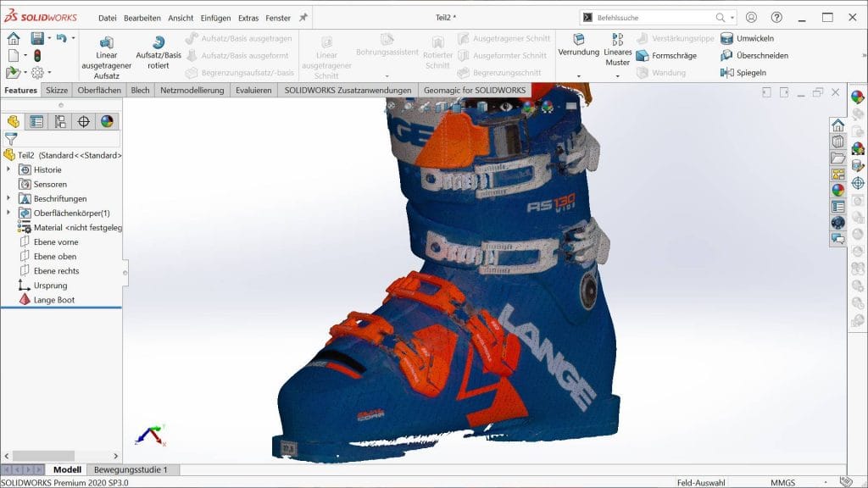This screenshot has width=868, height=488.
Task: Open the ConfigurationManager tab icon
Action: [x=60, y=121]
